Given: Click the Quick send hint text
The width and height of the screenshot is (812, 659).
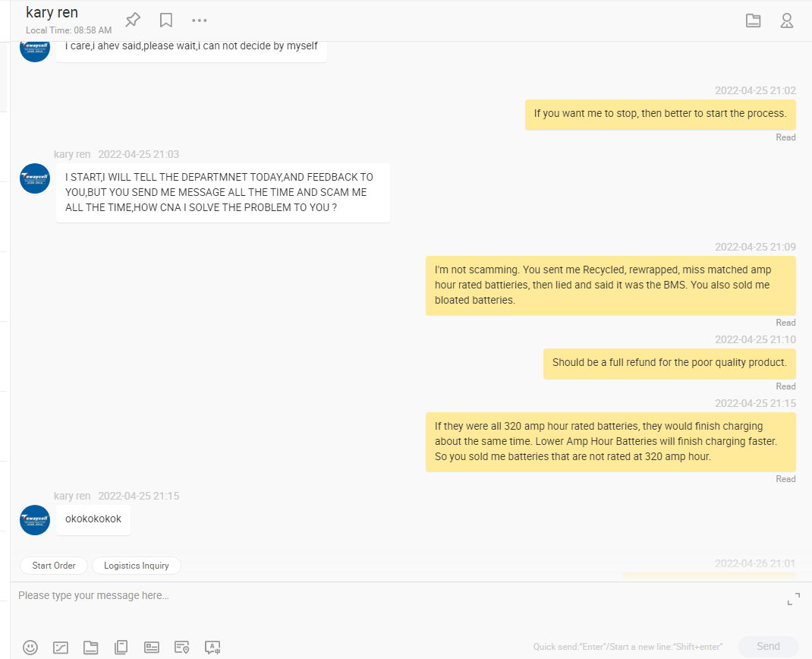Looking at the screenshot, I should click(628, 647).
